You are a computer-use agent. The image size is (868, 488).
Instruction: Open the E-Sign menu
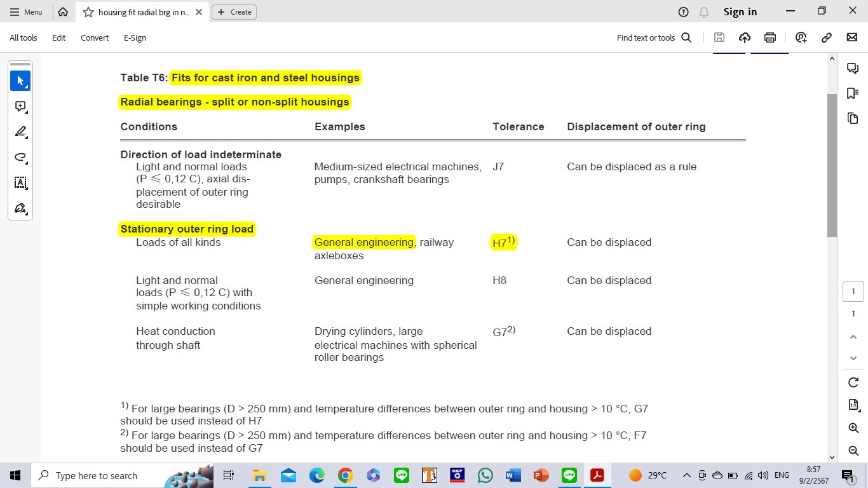point(135,37)
